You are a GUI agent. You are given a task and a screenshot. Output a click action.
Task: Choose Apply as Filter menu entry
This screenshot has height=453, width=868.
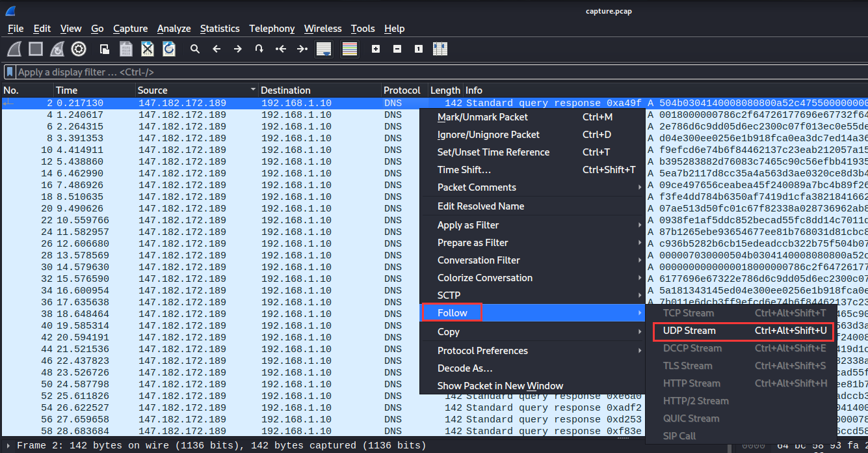coord(468,225)
